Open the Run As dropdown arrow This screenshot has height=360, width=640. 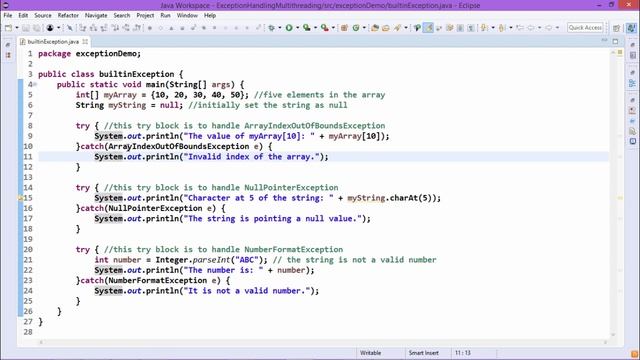pyautogui.click(x=298, y=28)
